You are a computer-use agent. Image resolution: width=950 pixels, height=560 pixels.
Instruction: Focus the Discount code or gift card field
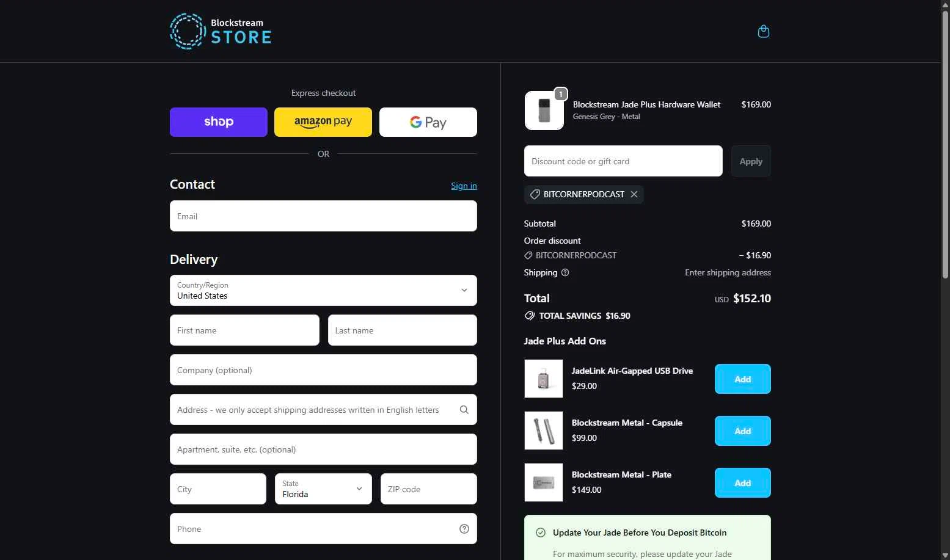pyautogui.click(x=623, y=161)
